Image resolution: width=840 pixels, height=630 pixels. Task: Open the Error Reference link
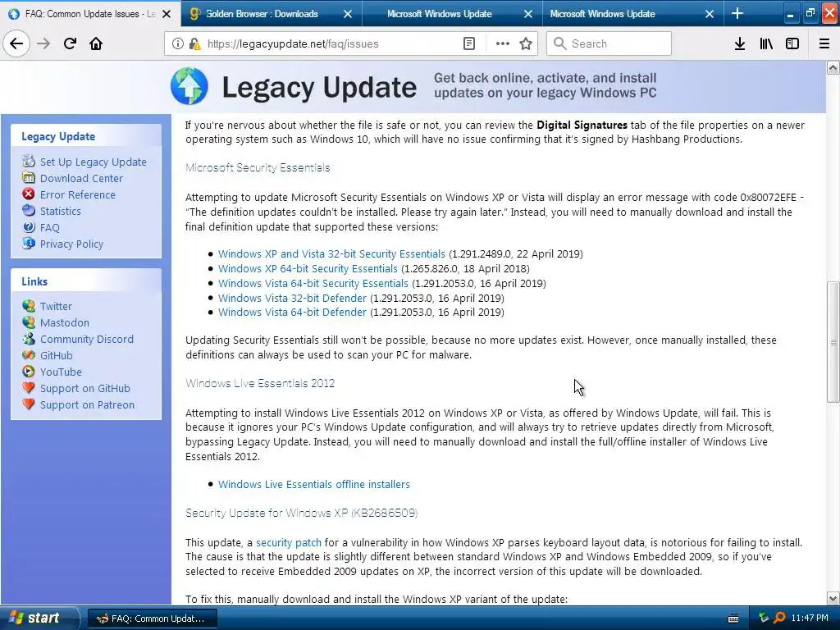tap(78, 194)
